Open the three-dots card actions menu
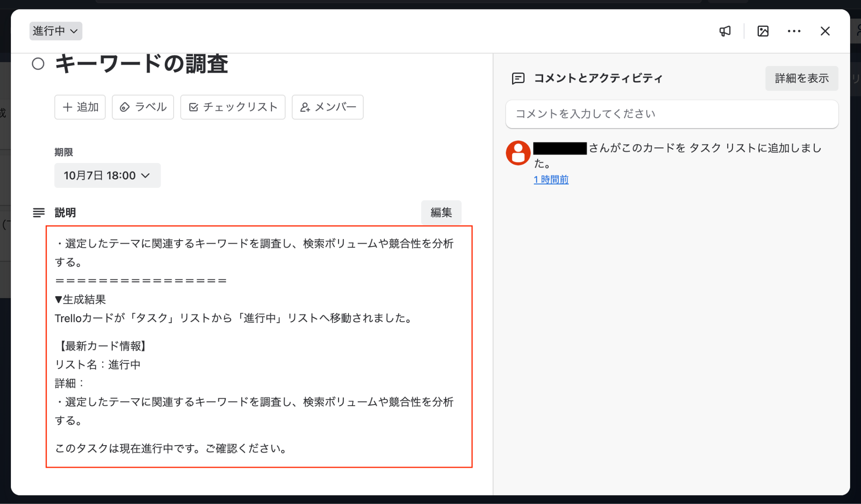Image resolution: width=861 pixels, height=504 pixels. coord(794,31)
